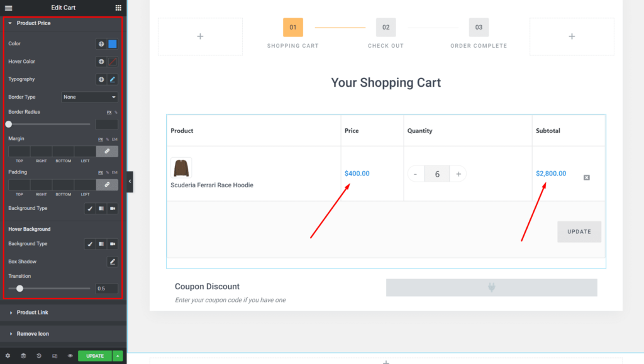644x364 pixels.
Task: Expand the Remove Icon section
Action: click(x=32, y=334)
